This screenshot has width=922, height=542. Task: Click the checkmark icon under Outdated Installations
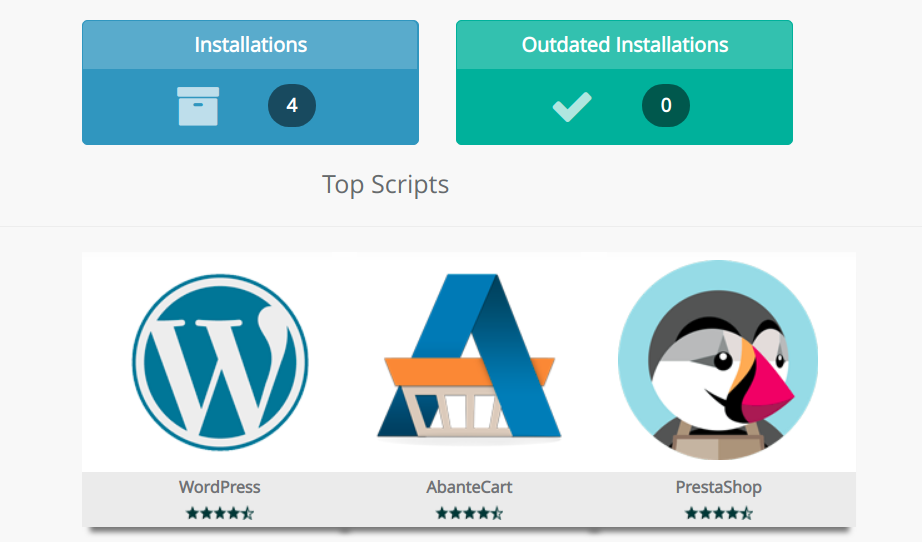572,106
